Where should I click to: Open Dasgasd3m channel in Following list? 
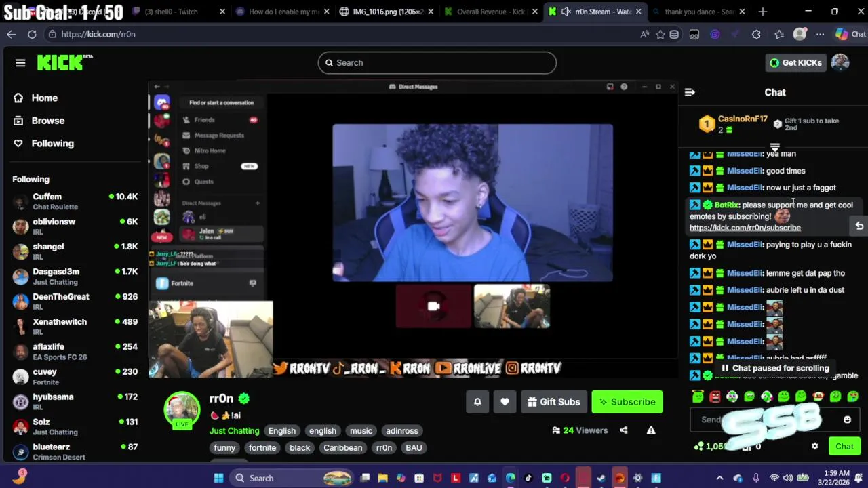click(x=75, y=277)
